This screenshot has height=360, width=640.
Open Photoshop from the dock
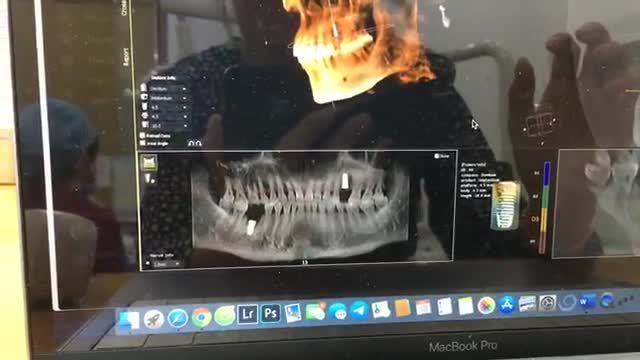pyautogui.click(x=271, y=314)
